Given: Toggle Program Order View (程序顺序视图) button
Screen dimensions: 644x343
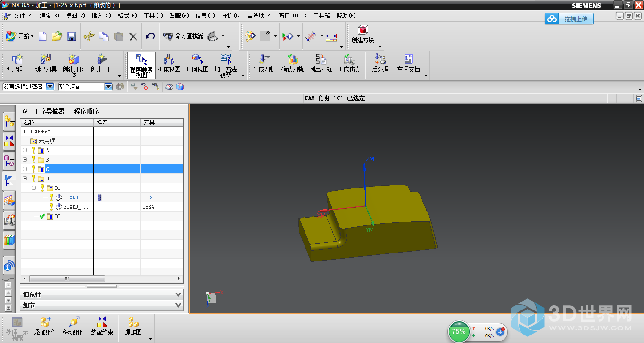Looking at the screenshot, I should [141, 65].
